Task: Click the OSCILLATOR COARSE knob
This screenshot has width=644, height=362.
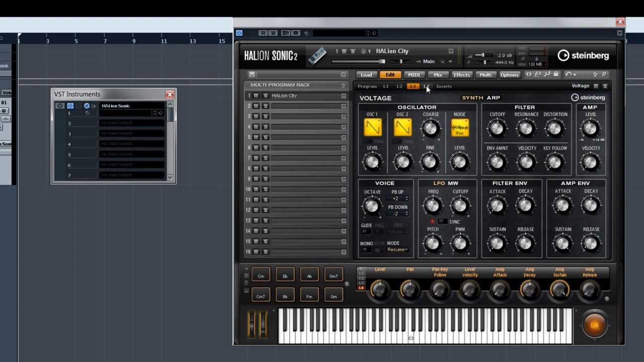Action: click(x=431, y=129)
